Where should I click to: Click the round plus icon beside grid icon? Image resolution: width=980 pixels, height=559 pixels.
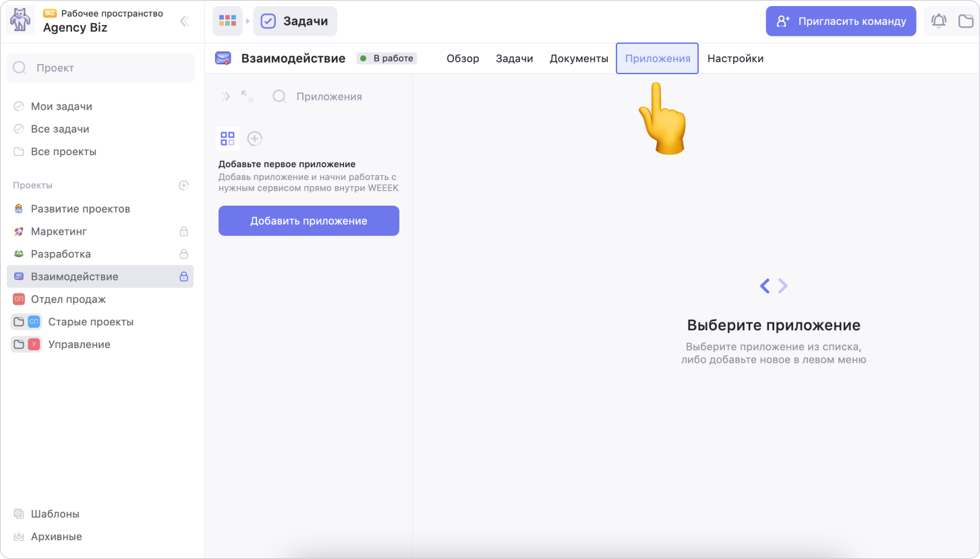click(254, 139)
